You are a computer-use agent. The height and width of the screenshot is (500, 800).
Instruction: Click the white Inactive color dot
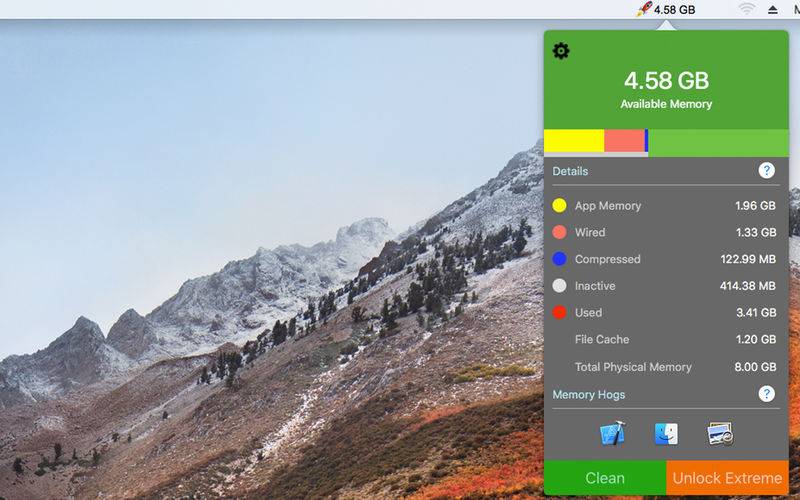pyautogui.click(x=559, y=286)
